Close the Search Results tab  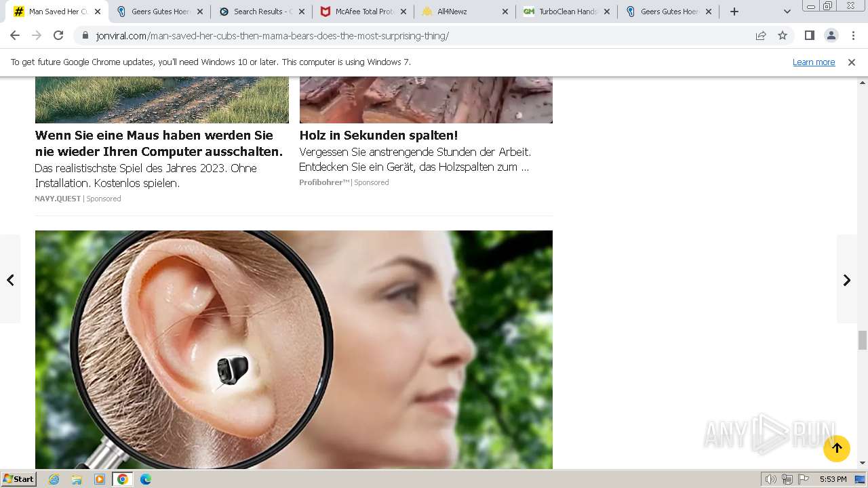pyautogui.click(x=302, y=12)
